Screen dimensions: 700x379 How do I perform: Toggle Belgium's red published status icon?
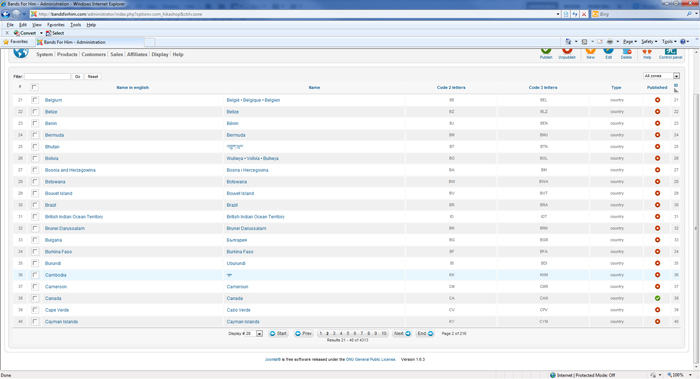pyautogui.click(x=657, y=100)
